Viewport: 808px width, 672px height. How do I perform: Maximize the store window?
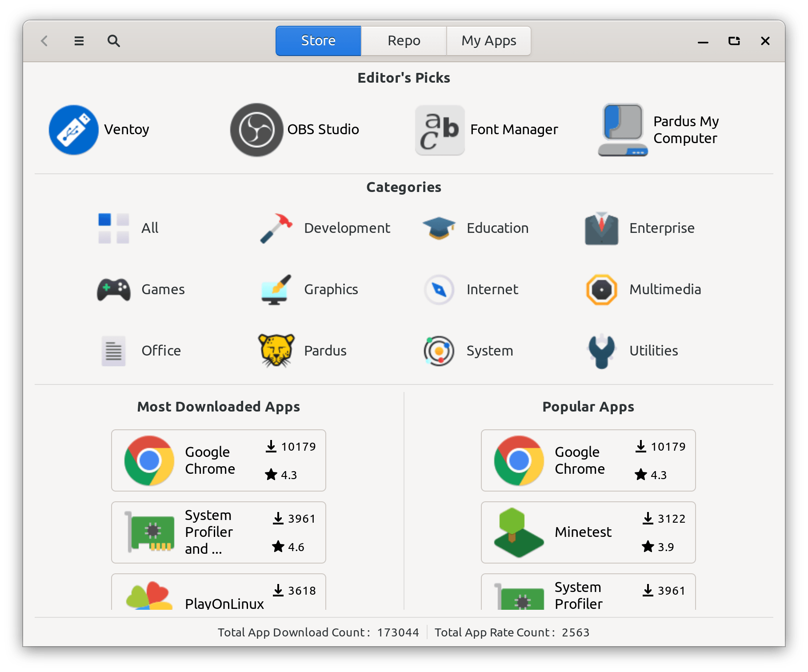734,41
